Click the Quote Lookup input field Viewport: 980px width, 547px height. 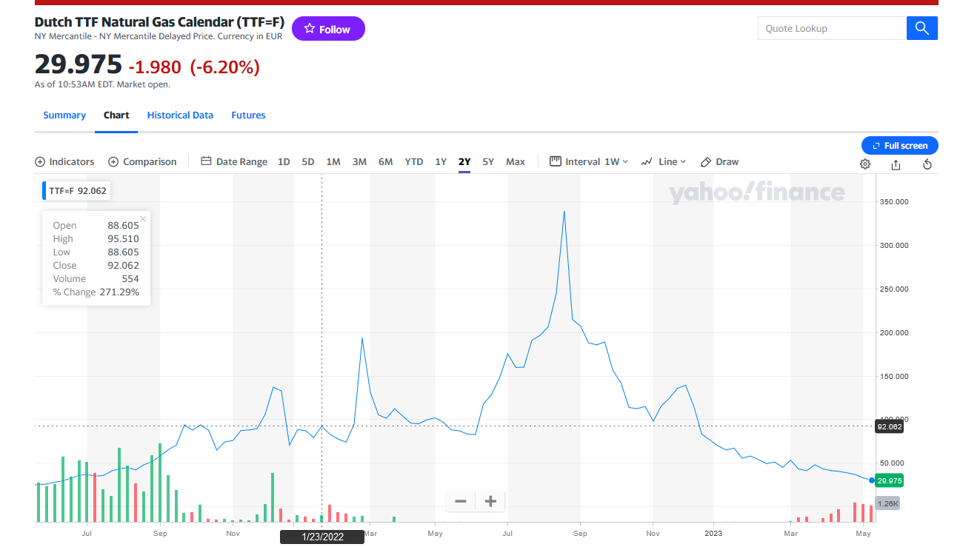(x=832, y=28)
